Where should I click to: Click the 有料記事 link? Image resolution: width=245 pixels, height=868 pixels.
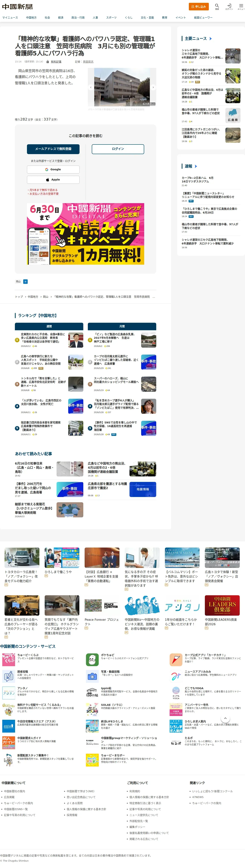pos(56,62)
